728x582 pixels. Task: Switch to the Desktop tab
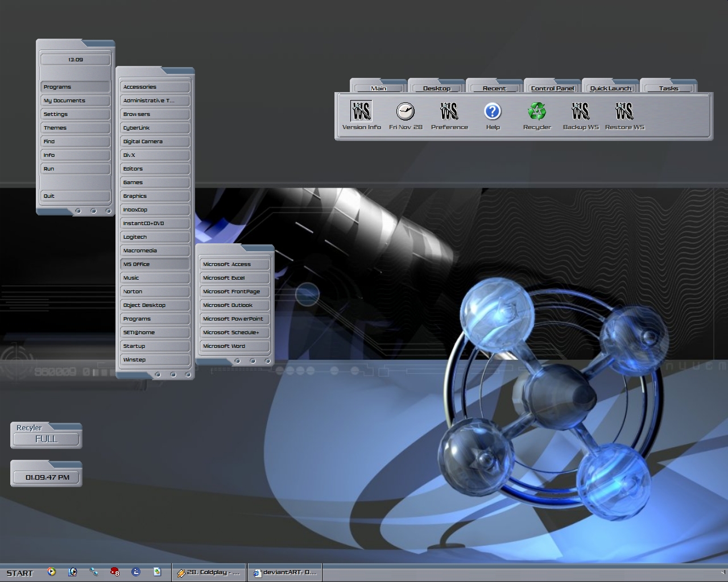click(437, 88)
